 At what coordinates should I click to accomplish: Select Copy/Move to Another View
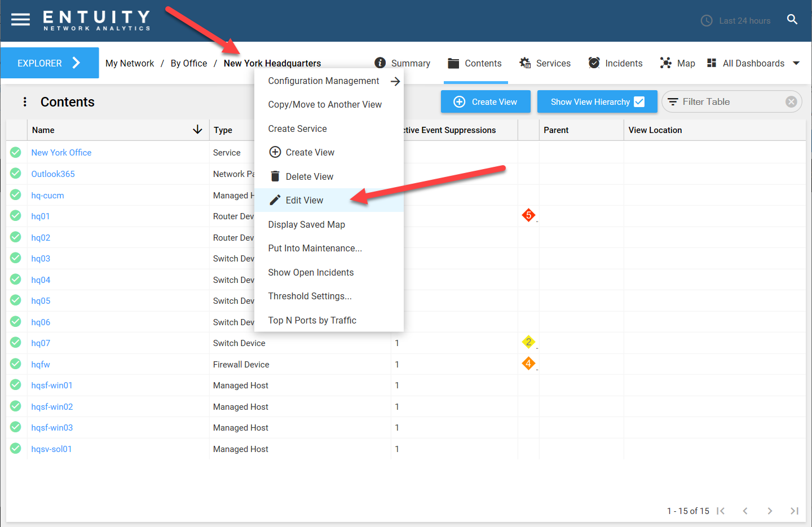tap(325, 105)
